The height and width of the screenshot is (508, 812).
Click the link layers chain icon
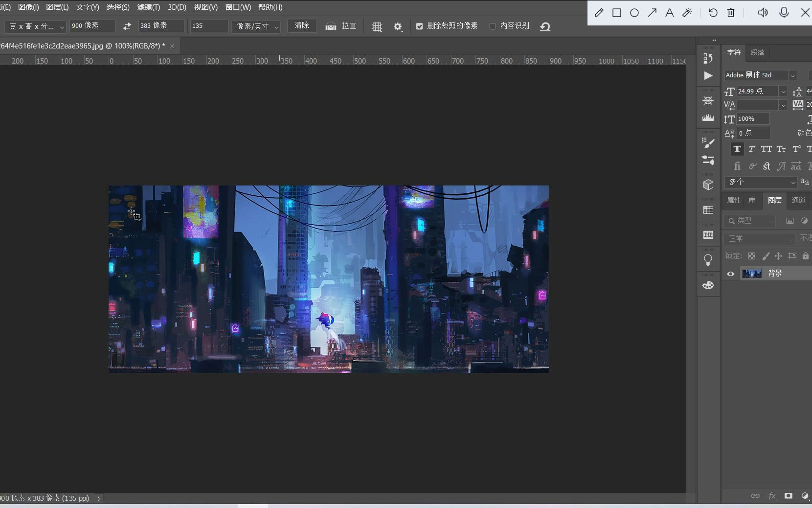click(755, 496)
